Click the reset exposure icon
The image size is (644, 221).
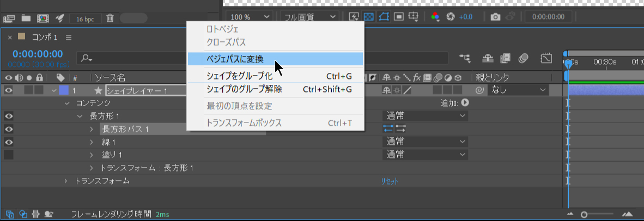tap(451, 17)
